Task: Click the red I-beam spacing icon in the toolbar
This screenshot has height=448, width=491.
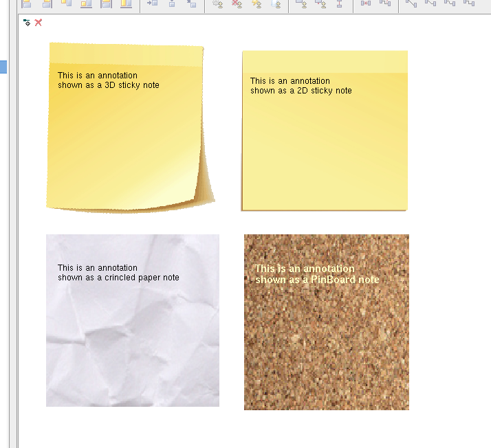Action: [x=340, y=4]
